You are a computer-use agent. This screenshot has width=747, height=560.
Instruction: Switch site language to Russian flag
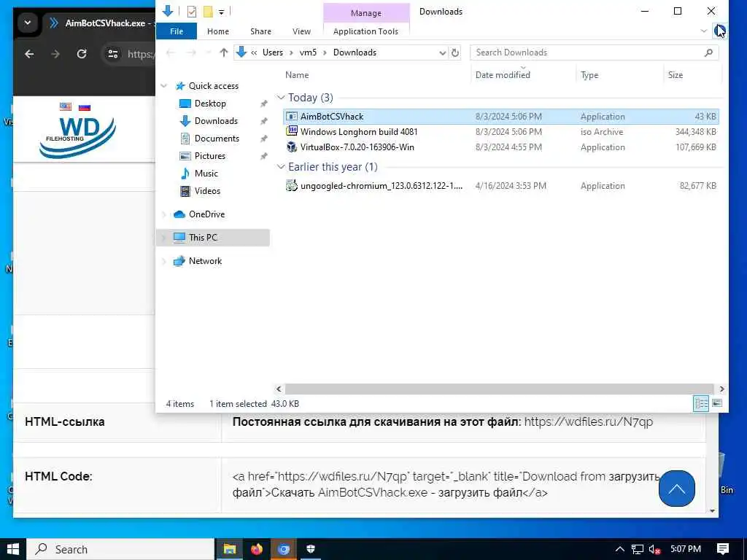(x=85, y=107)
